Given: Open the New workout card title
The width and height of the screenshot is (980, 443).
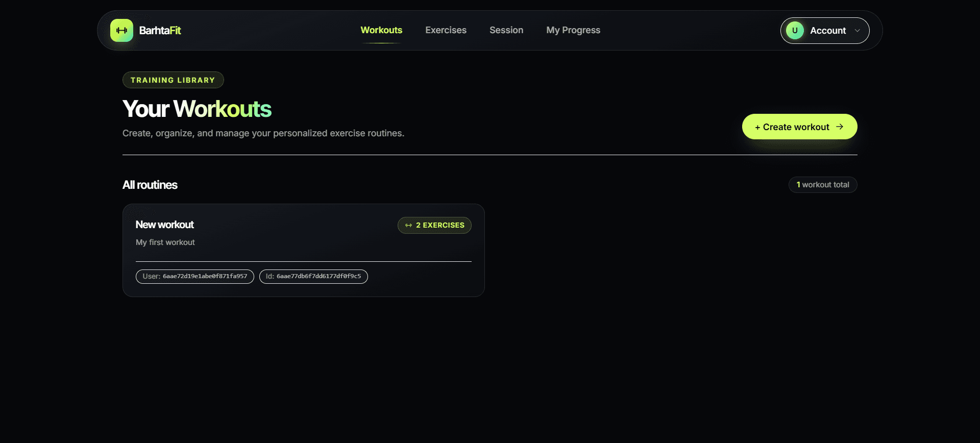Looking at the screenshot, I should tap(164, 225).
